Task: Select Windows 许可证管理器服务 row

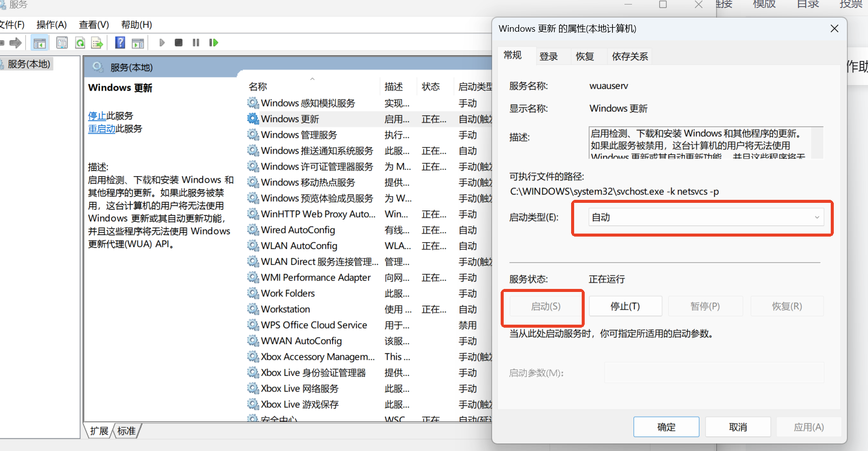Action: point(369,167)
